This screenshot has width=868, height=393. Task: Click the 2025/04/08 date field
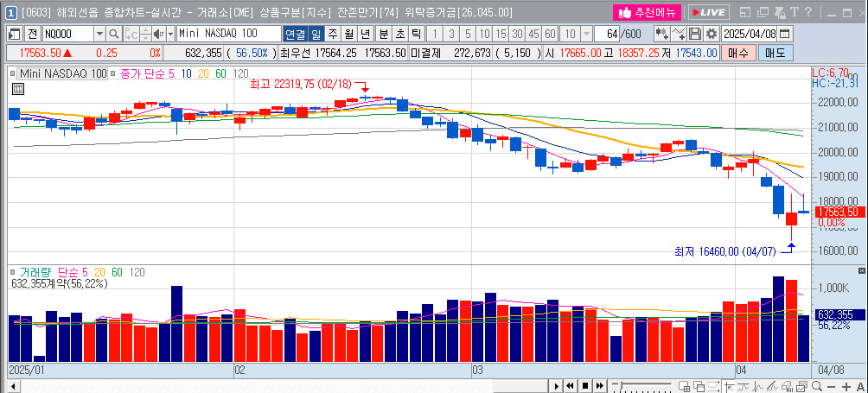coord(750,34)
